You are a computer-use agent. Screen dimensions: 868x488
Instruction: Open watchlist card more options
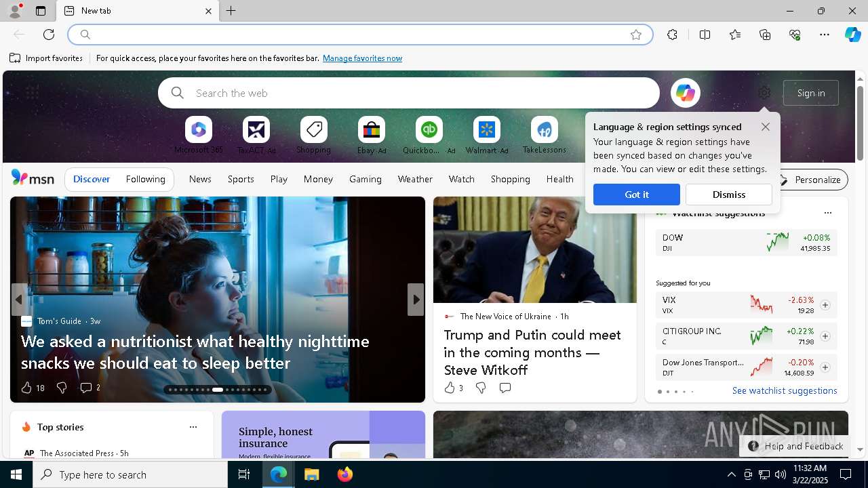[828, 213]
